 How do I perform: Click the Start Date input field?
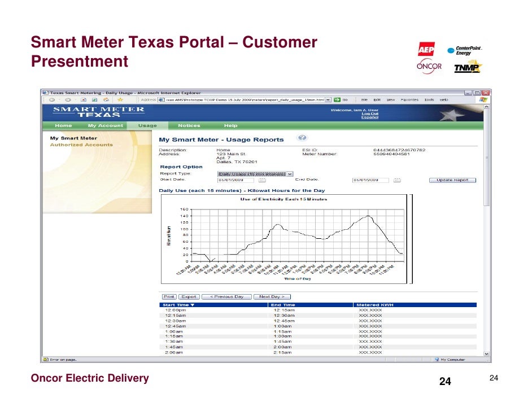(236, 180)
